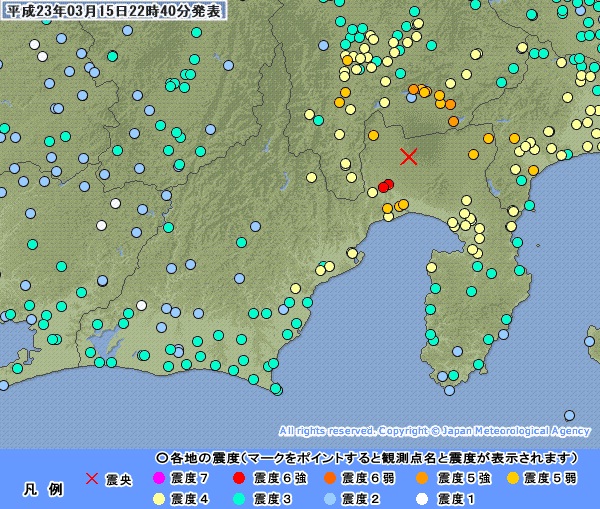The height and width of the screenshot is (509, 600).
Task: Click the light blue 震度2 legend circle
Action: [329, 499]
